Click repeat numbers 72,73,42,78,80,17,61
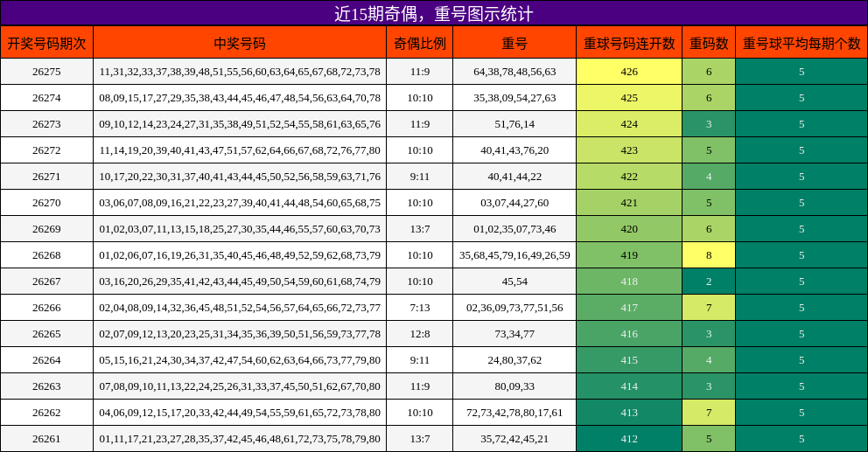 [x=514, y=413]
